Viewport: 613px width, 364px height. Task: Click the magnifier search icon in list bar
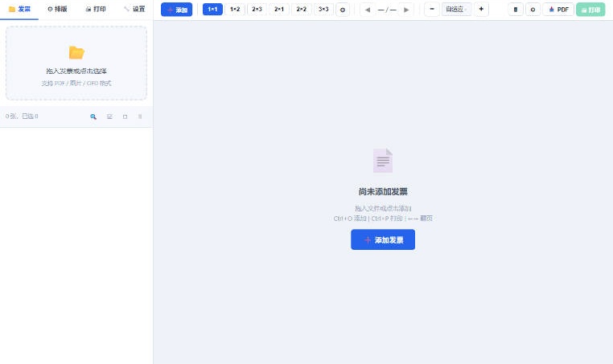(93, 117)
